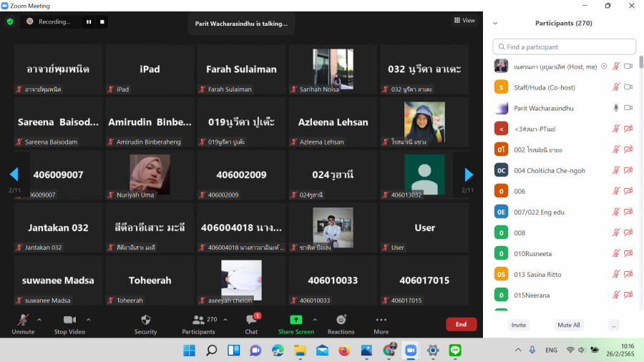Unmute your microphone

(23, 323)
